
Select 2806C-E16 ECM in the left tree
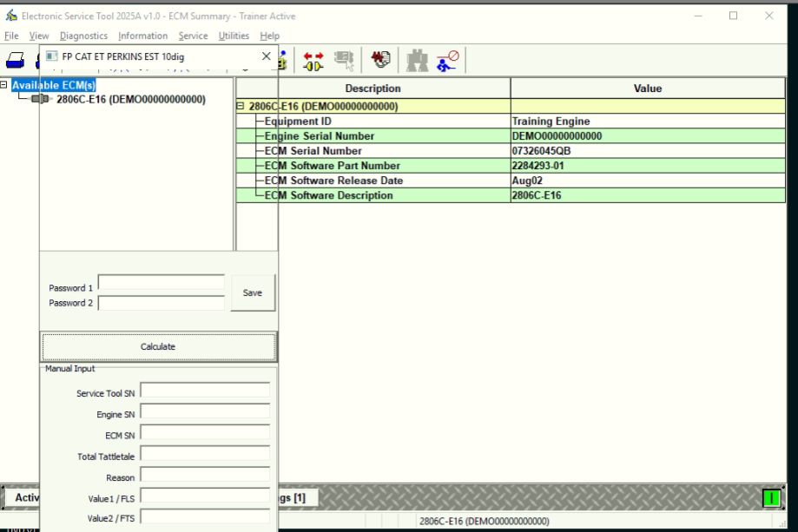pos(130,99)
